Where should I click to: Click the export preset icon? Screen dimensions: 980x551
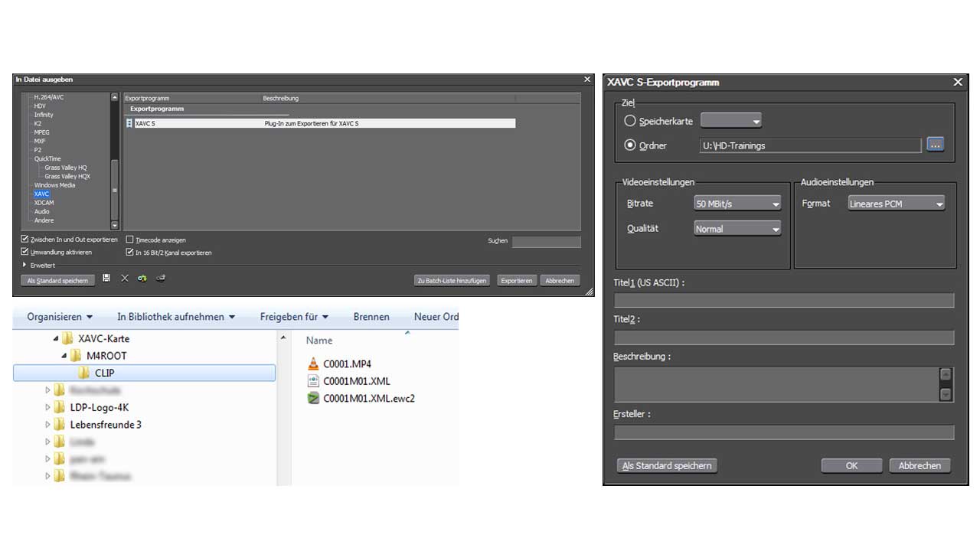pos(161,279)
